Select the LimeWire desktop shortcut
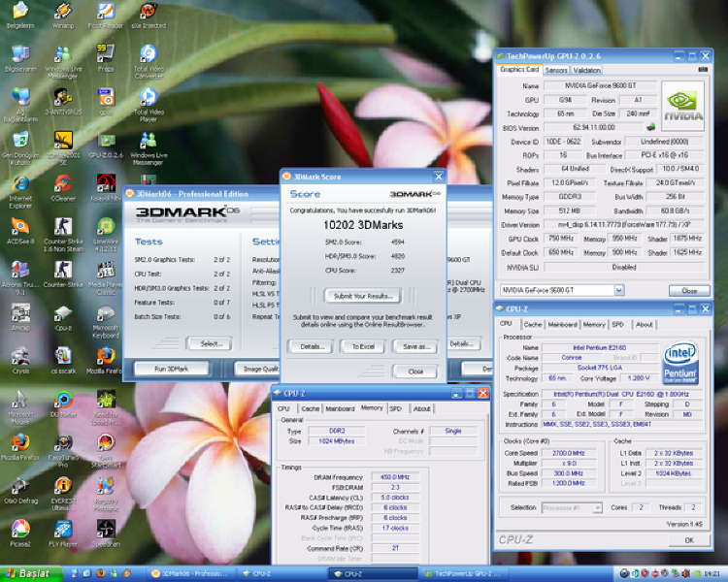Screen dimensions: 728x582 (x=106, y=235)
